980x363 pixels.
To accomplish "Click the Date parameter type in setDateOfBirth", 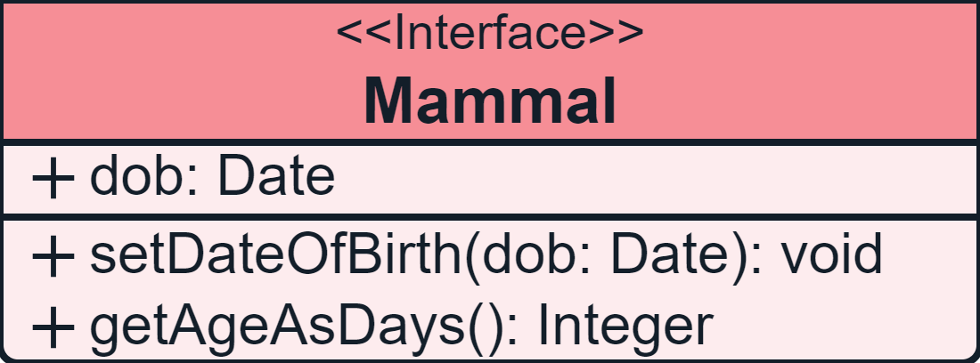I will [x=668, y=254].
